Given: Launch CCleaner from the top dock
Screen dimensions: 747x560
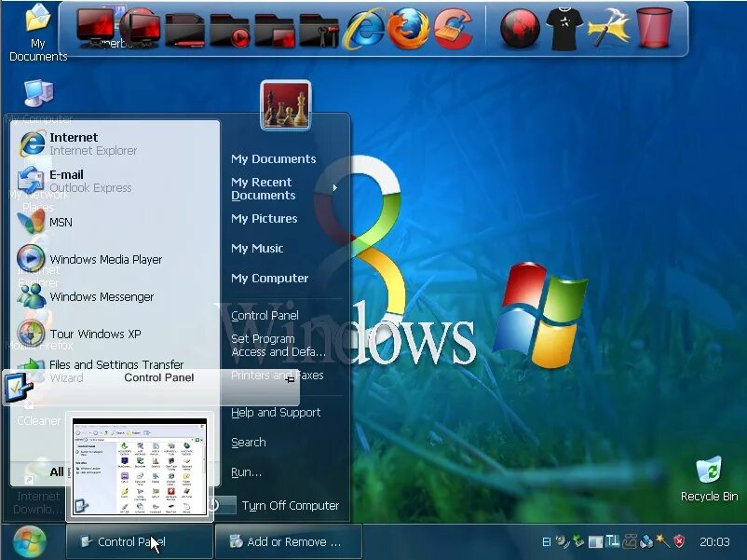Looking at the screenshot, I should (x=453, y=30).
